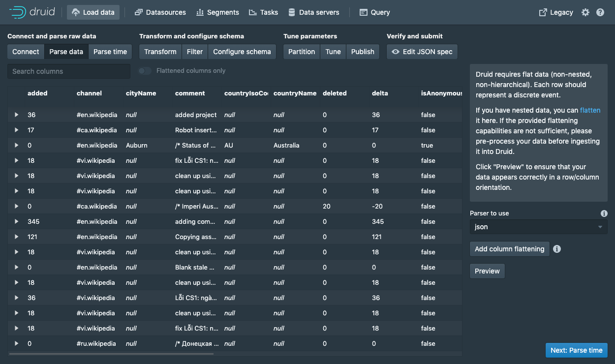Click info icon beside Add column flattening
Viewport: 615px width, 364px height.
pos(556,249)
